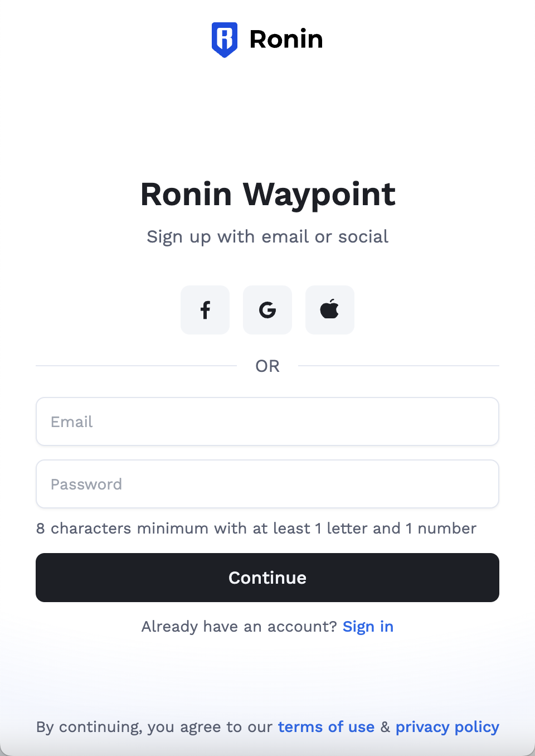
Task: Click the password requirements hint text
Action: (x=256, y=529)
